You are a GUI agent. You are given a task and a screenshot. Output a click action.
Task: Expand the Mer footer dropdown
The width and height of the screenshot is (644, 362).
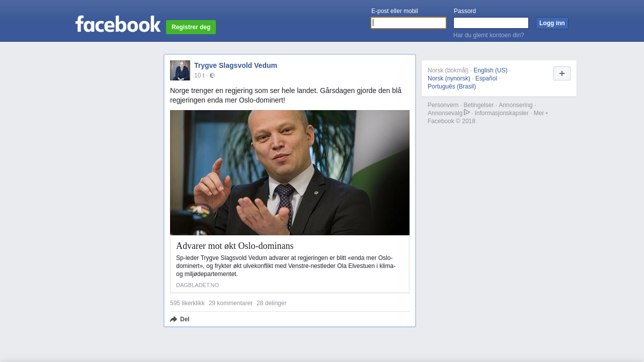pyautogui.click(x=541, y=113)
